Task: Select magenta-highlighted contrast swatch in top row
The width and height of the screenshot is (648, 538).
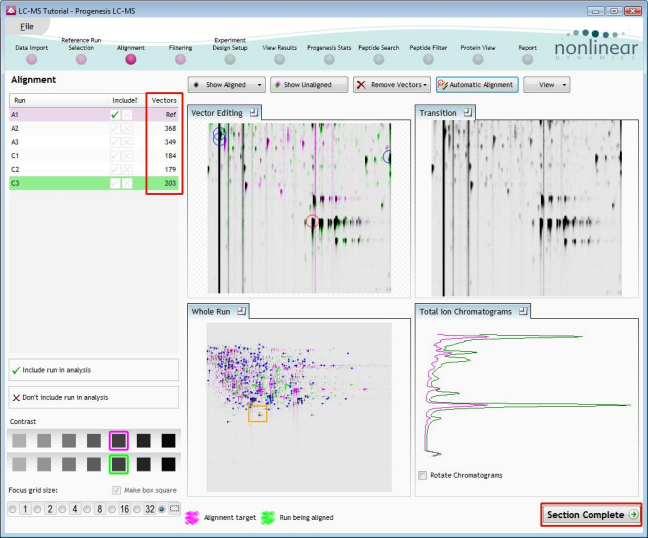Action: pos(119,440)
